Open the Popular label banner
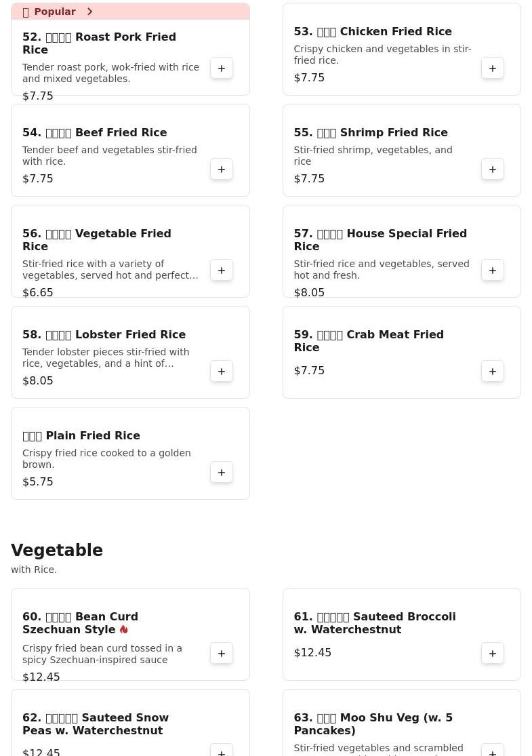 pyautogui.click(x=131, y=12)
